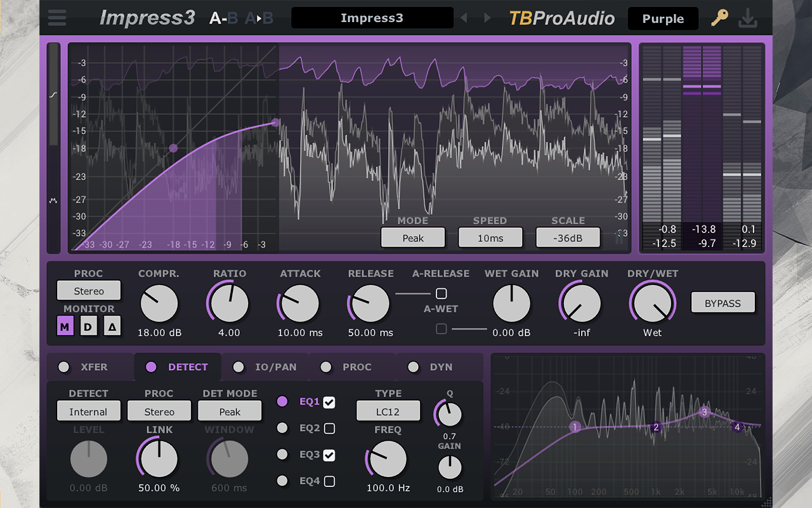
Task: Copy state A to B with A▸B
Action: 259,18
